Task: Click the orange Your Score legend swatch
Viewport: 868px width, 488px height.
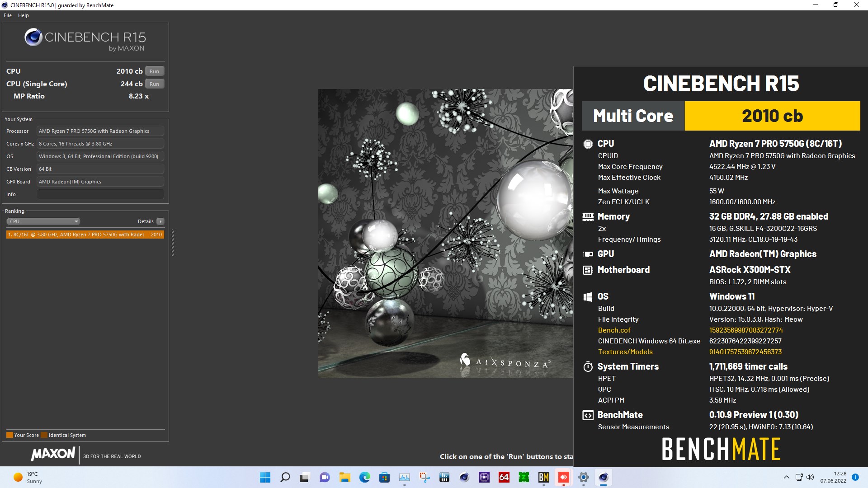Action: coord(9,435)
